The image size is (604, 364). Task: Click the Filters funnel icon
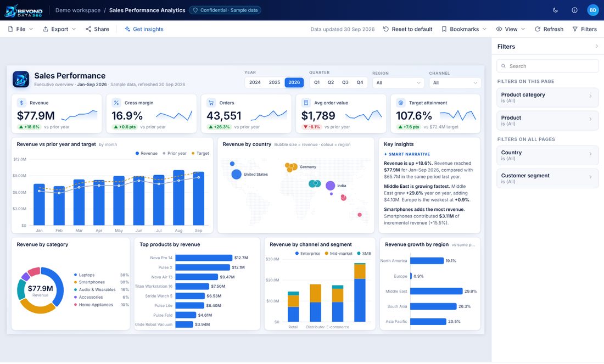coord(575,29)
